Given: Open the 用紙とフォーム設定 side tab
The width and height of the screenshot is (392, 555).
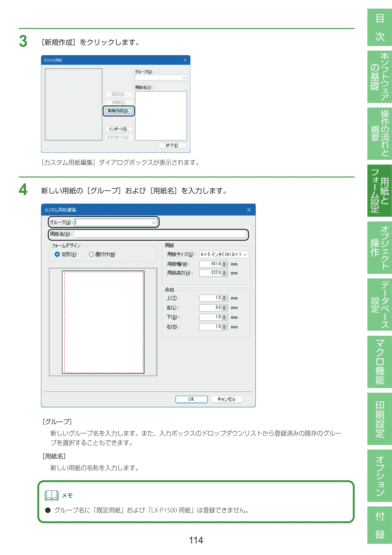Looking at the screenshot, I should tap(379, 191).
